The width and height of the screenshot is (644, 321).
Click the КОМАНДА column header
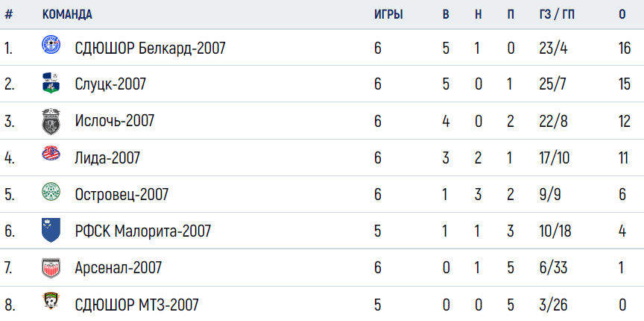pos(67,14)
